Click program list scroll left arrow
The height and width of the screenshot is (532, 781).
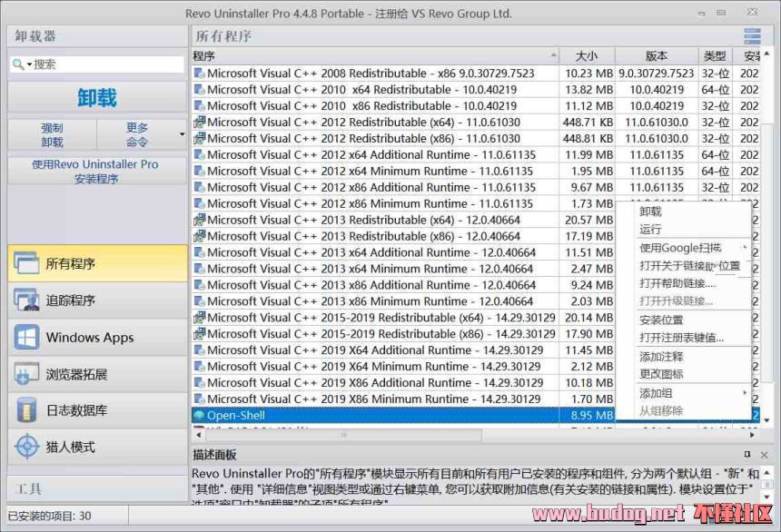coord(199,435)
